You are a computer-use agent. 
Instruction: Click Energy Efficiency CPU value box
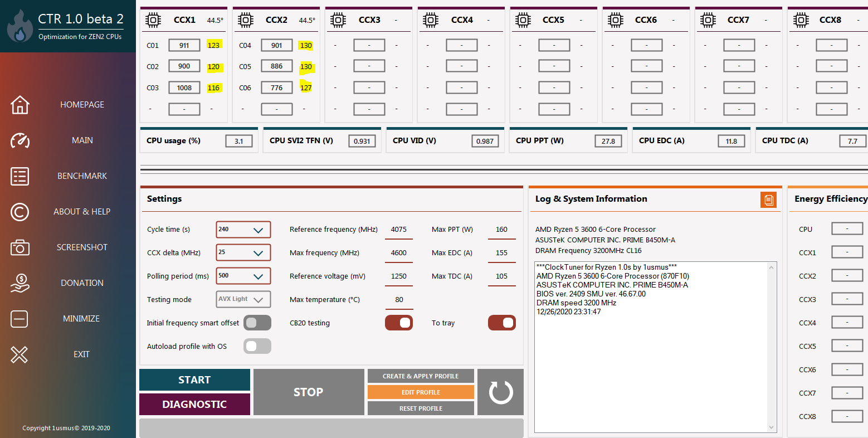[x=847, y=228]
